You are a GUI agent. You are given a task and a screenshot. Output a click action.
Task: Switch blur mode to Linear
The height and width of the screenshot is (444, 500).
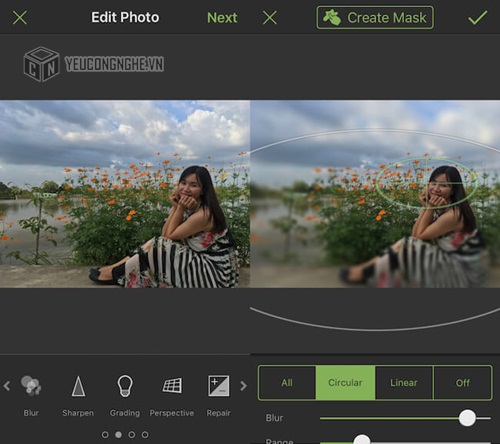pyautogui.click(x=404, y=383)
